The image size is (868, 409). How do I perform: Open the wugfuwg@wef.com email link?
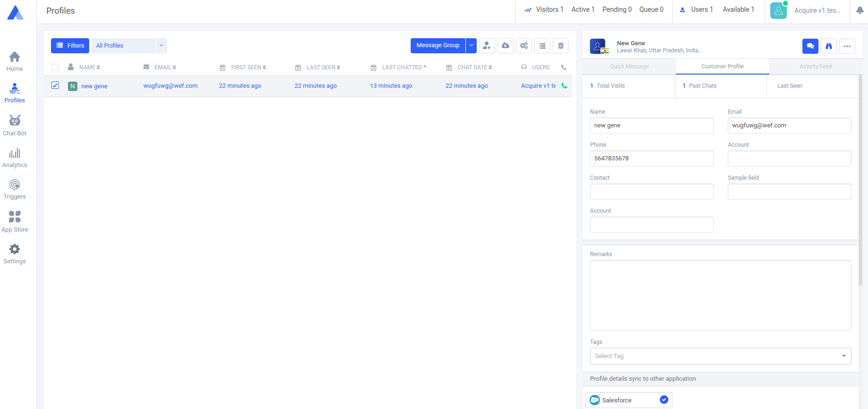tap(170, 86)
